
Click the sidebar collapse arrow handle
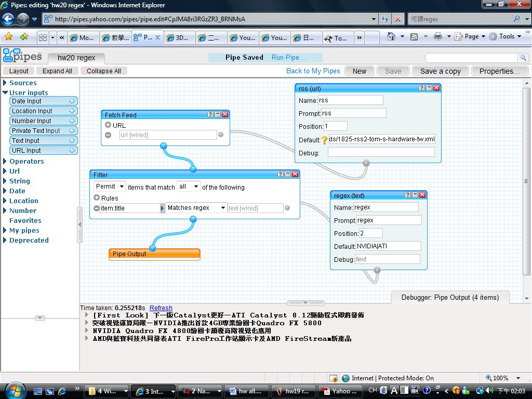pyautogui.click(x=79, y=224)
